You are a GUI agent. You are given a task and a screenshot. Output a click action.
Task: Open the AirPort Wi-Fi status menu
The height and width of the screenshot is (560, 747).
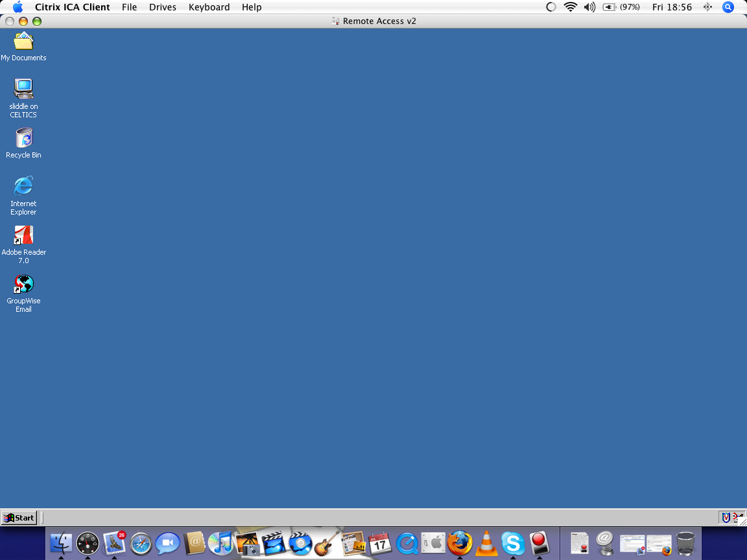coord(570,7)
